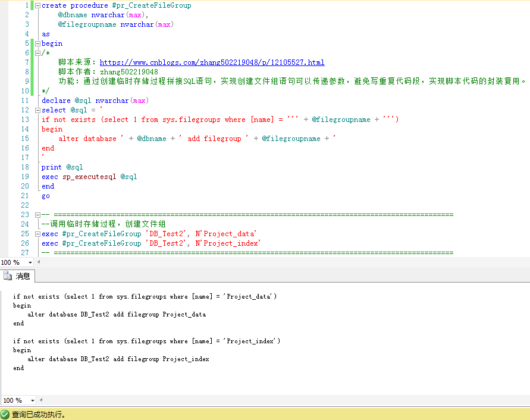Click line number 19 in the gutter

click(24, 176)
